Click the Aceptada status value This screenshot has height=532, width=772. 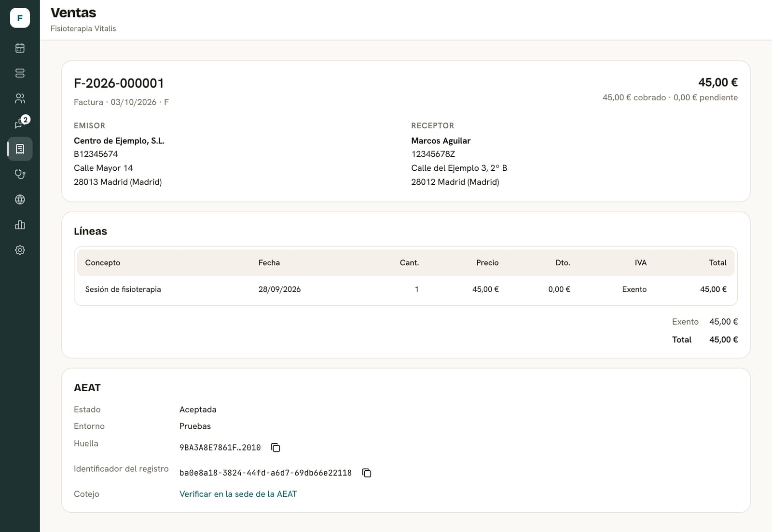pyautogui.click(x=198, y=409)
